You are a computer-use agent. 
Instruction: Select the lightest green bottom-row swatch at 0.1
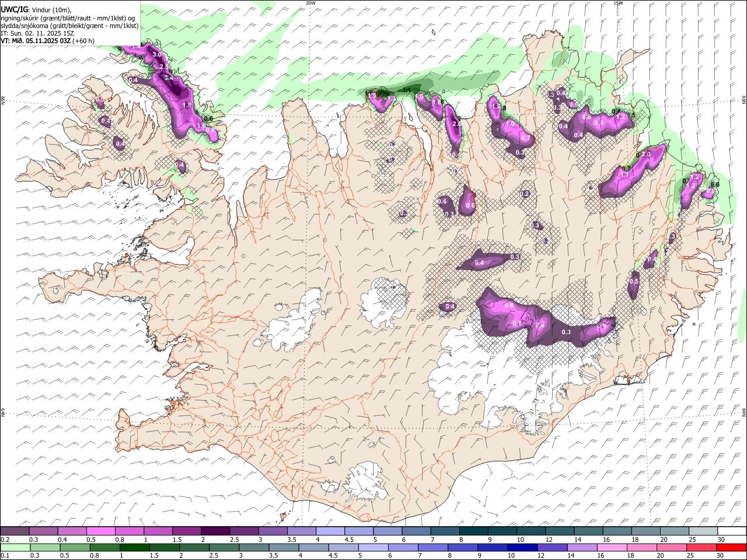pos(15,547)
